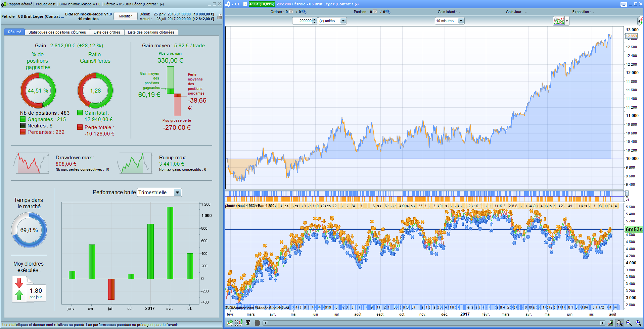644x329 pixels.
Task: Close position with the Position X icon
Action: point(375,12)
